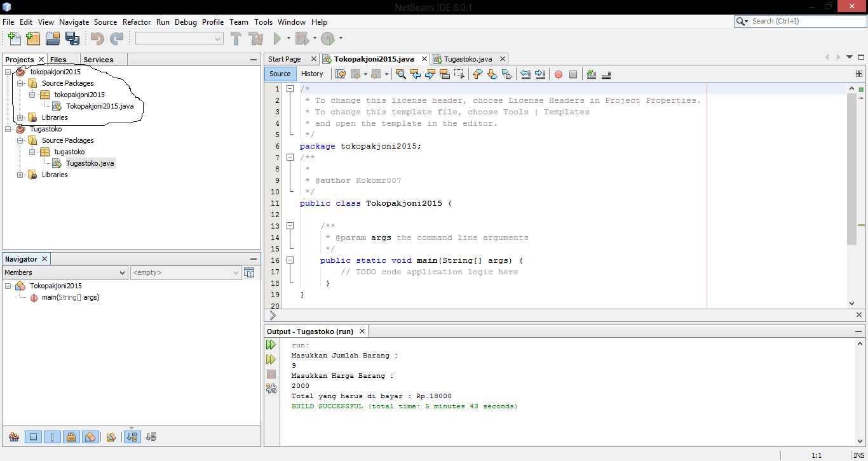Open Ant settings with the wrench icon in Output

pyautogui.click(x=271, y=388)
